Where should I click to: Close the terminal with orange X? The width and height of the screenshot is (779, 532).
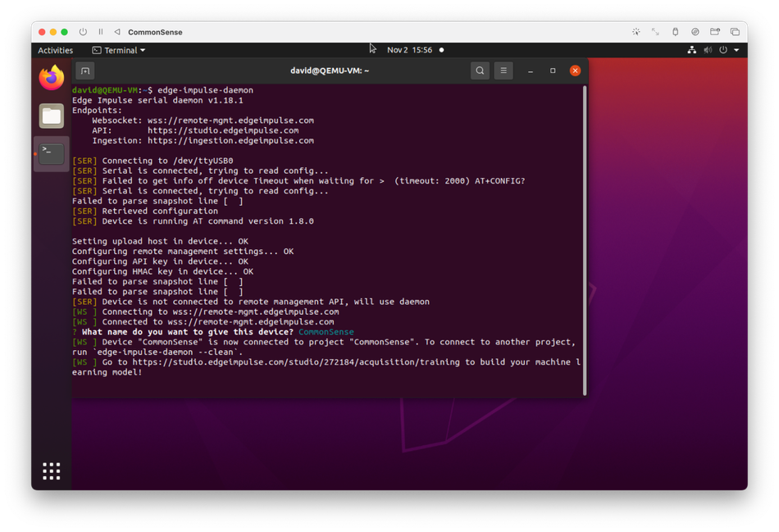coord(576,70)
